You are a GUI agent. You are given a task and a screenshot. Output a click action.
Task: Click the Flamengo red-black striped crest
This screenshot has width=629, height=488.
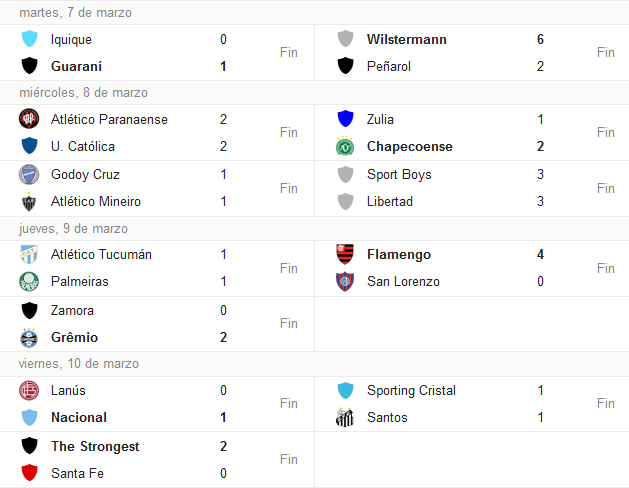(345, 254)
